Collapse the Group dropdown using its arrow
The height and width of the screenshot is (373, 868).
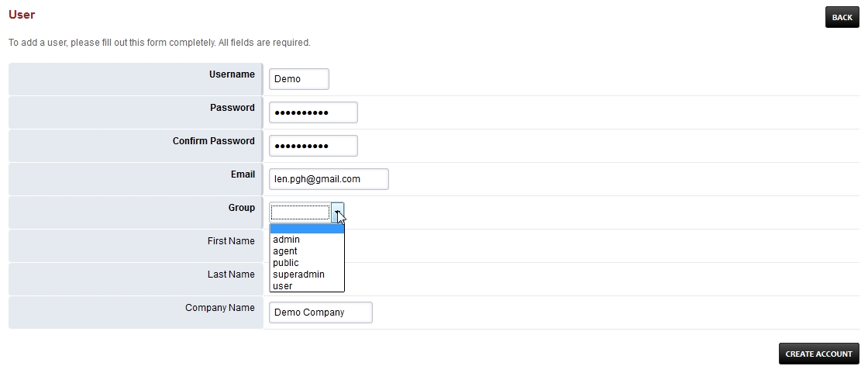pos(337,212)
